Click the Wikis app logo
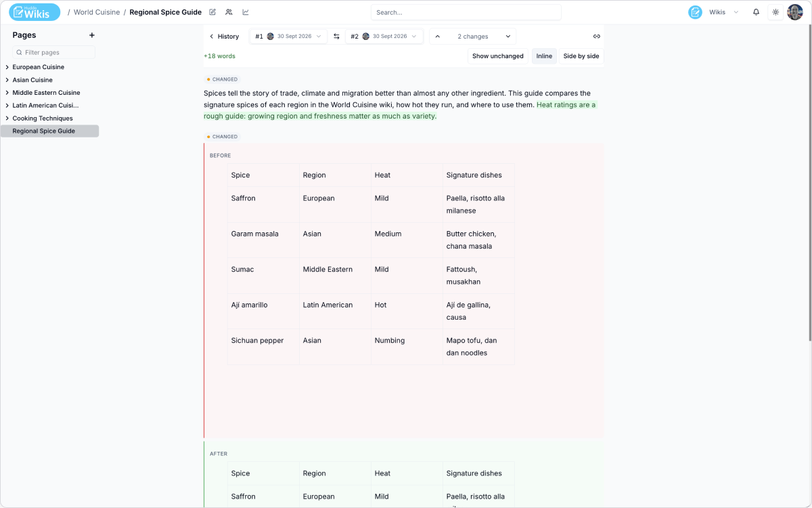Viewport: 812px width, 508px height. tap(35, 12)
